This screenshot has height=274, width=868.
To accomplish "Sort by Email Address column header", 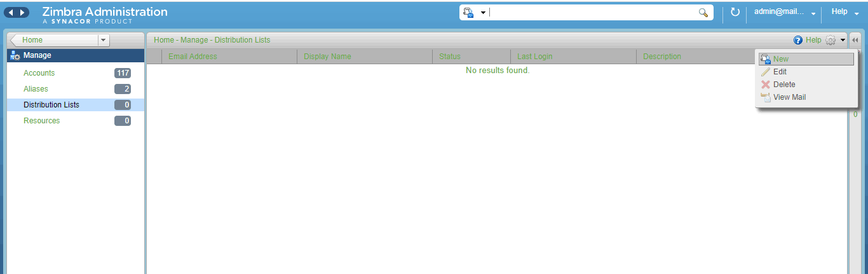I will tap(229, 57).
